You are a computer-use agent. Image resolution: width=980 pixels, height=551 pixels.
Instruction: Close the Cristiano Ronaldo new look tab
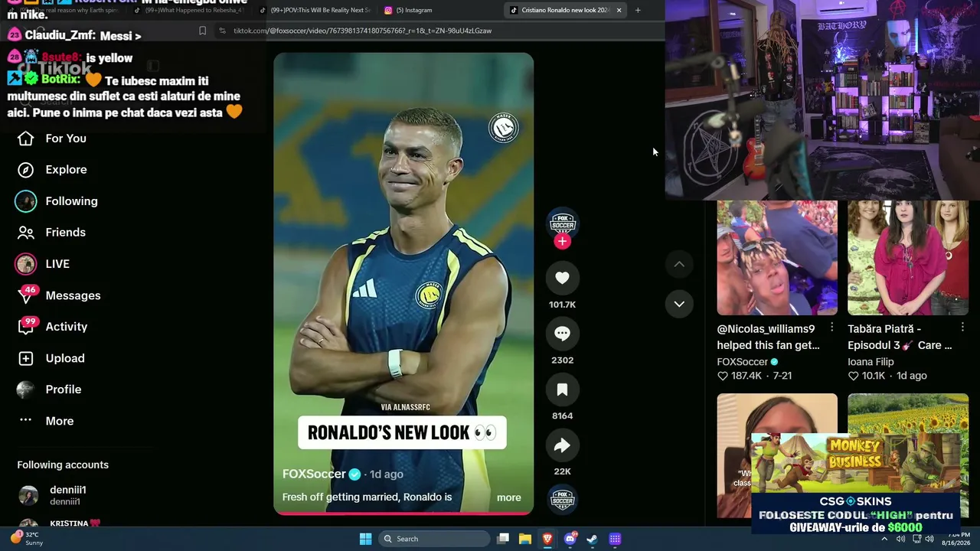pos(619,10)
